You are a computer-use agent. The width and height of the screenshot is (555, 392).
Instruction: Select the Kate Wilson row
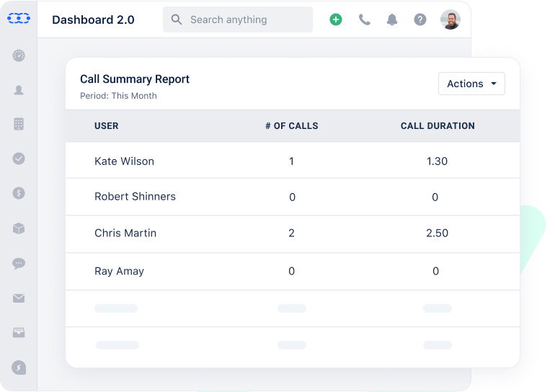[124, 161]
